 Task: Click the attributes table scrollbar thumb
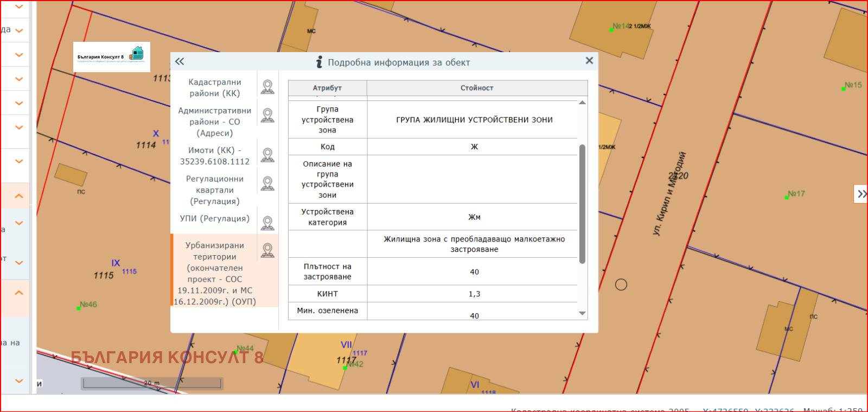[x=582, y=204]
